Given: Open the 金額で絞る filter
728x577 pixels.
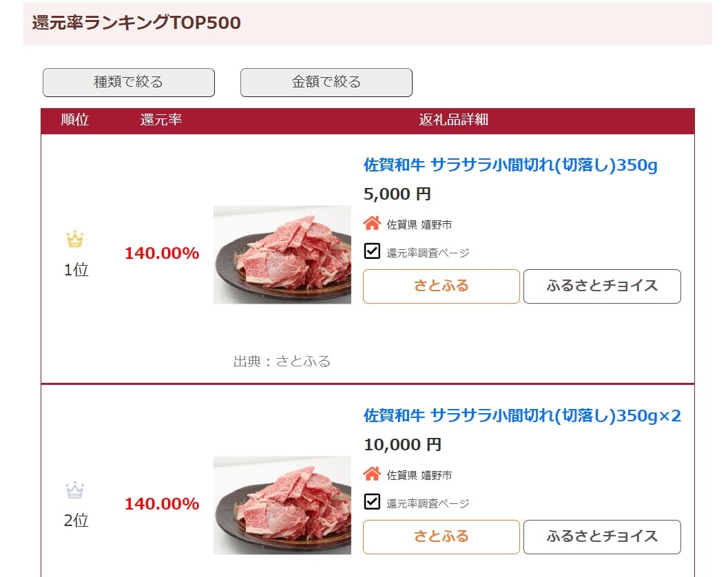Looking at the screenshot, I should point(325,82).
